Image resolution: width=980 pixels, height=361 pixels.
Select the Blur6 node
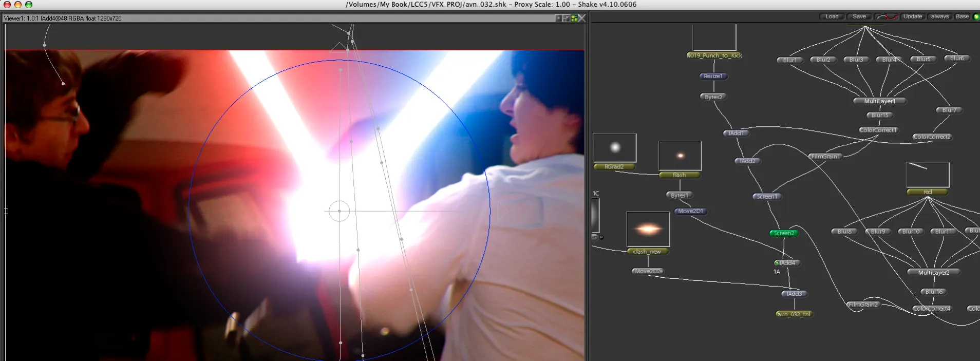pyautogui.click(x=957, y=58)
